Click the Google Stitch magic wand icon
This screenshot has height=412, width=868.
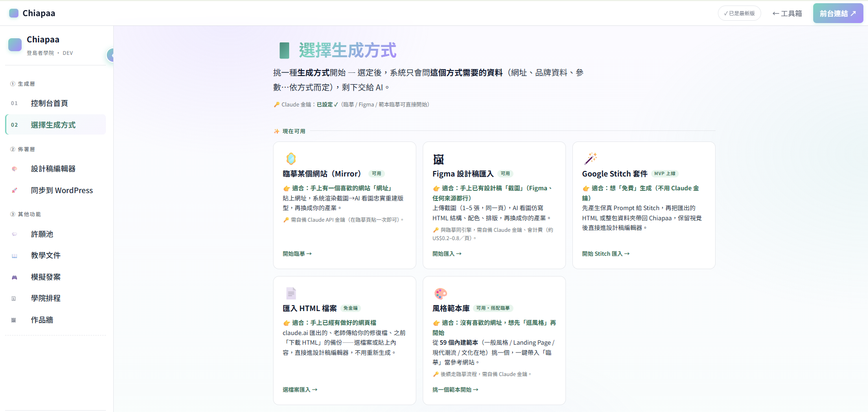tap(590, 159)
